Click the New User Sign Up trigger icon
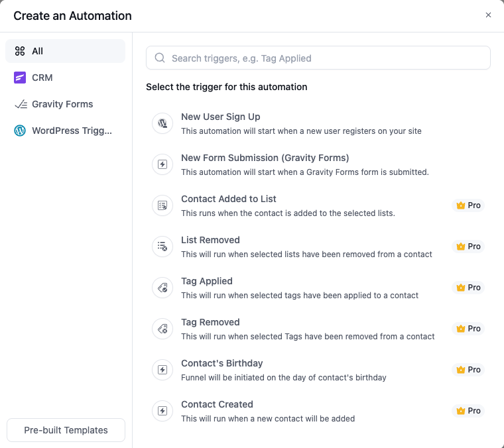Viewport: 504px width, 448px height. click(x=162, y=123)
